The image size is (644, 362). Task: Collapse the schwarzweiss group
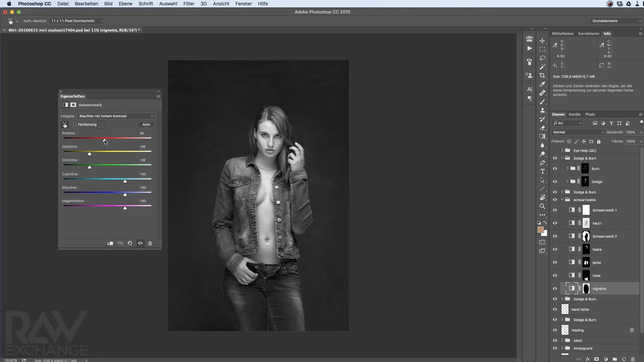coord(562,200)
